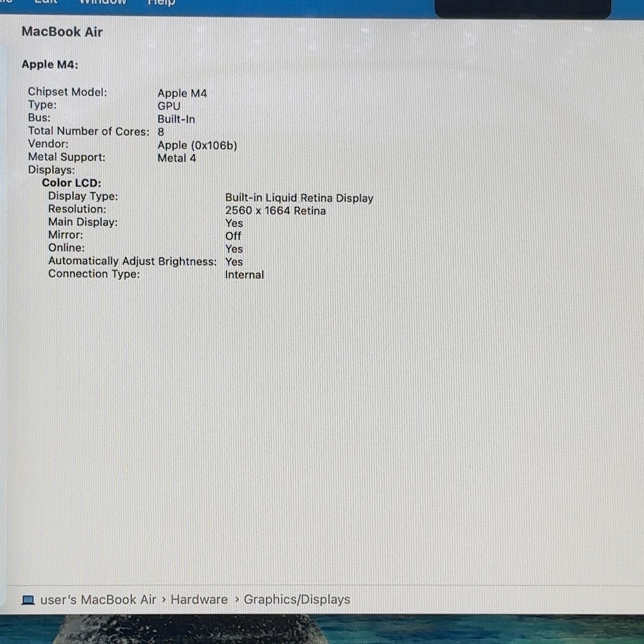Click the "Automatically Adjust Brightness:" label
The height and width of the screenshot is (644, 644).
click(x=132, y=261)
